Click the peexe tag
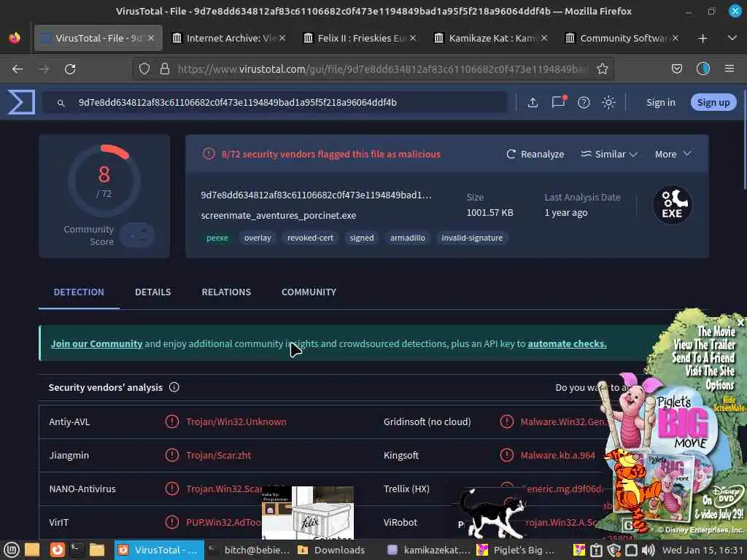 coord(217,238)
